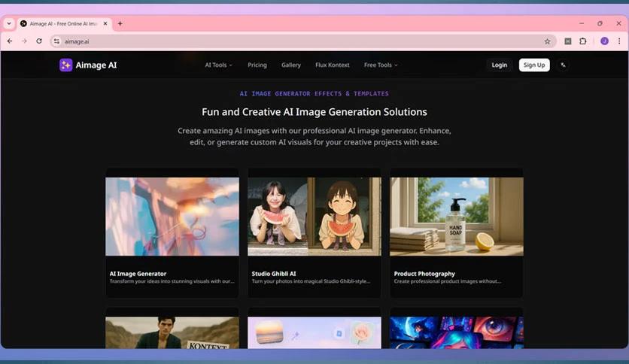Click the browser forward arrow
Image resolution: width=629 pixels, height=364 pixels.
(25, 41)
